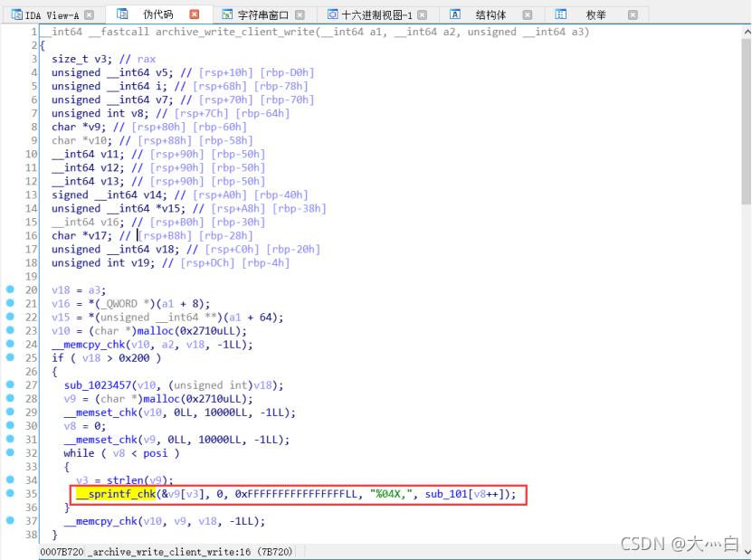Screen dimensions: 752x560
Task: Click malloc call on line 23
Action: [155, 331]
